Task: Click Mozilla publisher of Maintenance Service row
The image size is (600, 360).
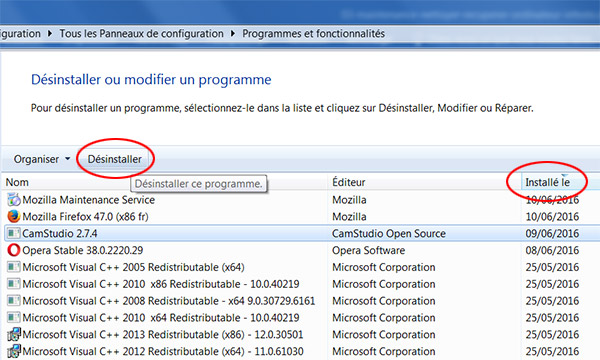Action: click(x=349, y=200)
